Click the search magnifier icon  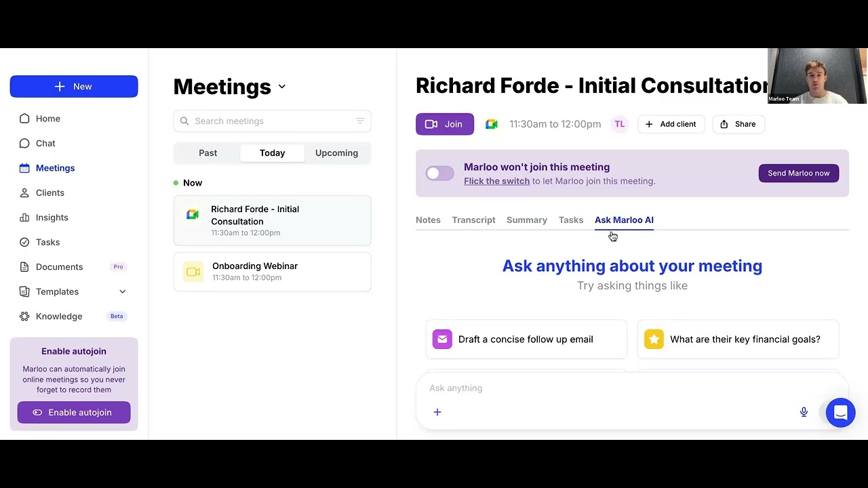184,121
